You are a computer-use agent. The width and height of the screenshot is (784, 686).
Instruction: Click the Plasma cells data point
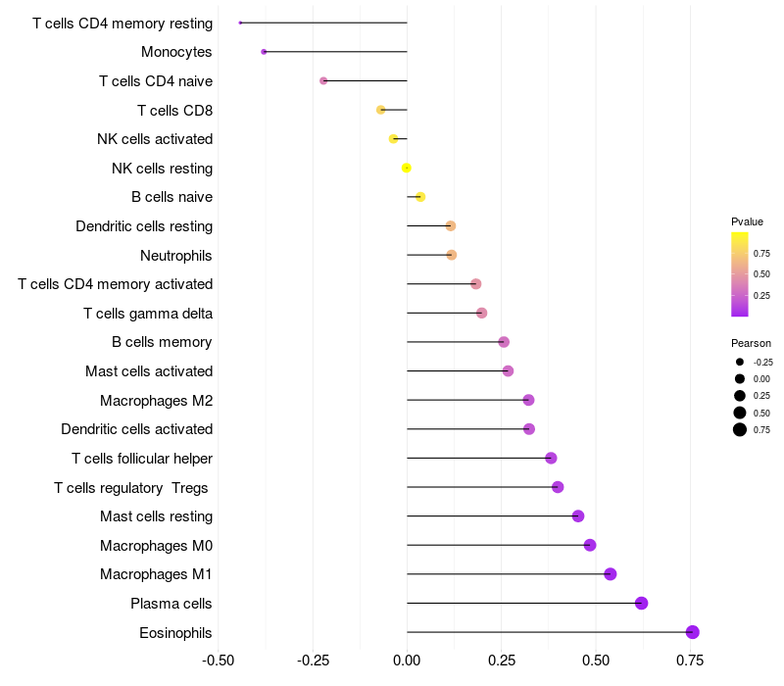click(642, 603)
